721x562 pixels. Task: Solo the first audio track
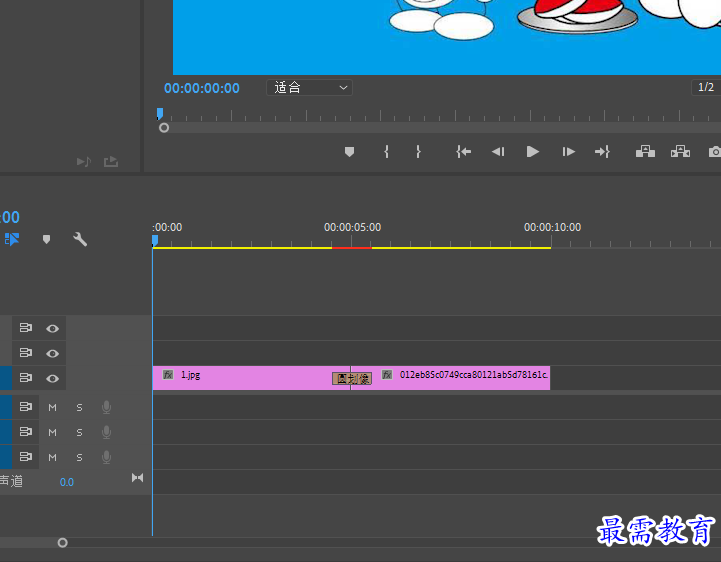click(x=80, y=407)
